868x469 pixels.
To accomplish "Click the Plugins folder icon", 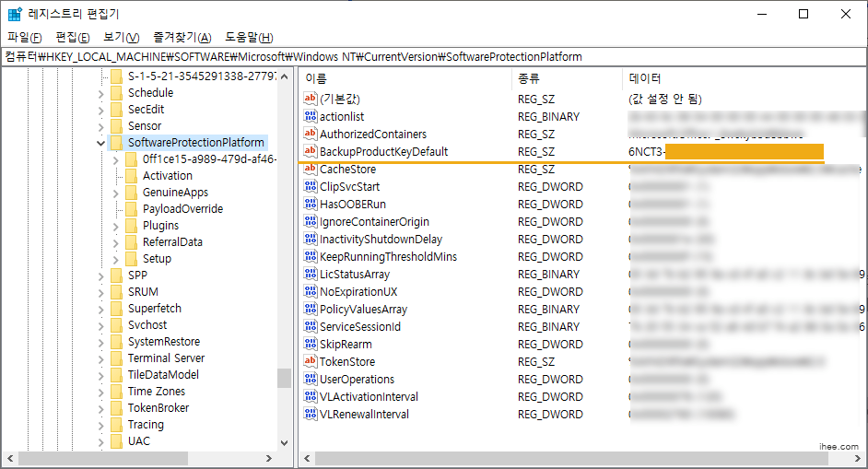I will [131, 226].
